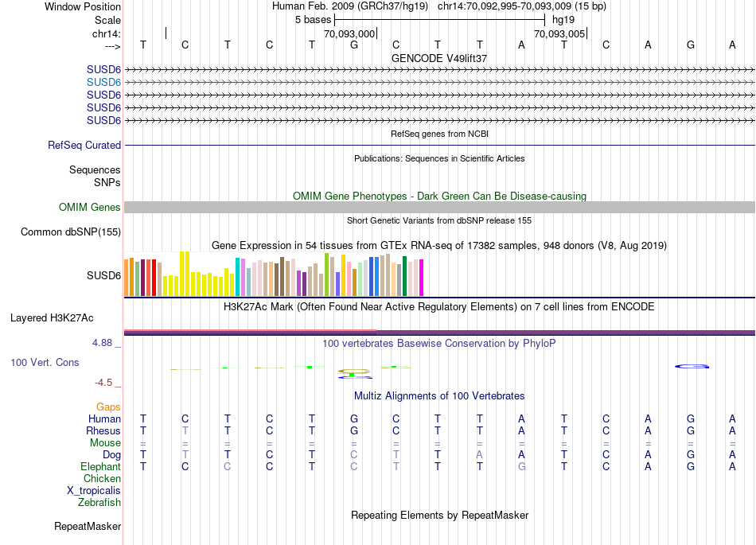Click the Layered H3K27Ac label
The height and width of the screenshot is (545, 756).
point(52,318)
